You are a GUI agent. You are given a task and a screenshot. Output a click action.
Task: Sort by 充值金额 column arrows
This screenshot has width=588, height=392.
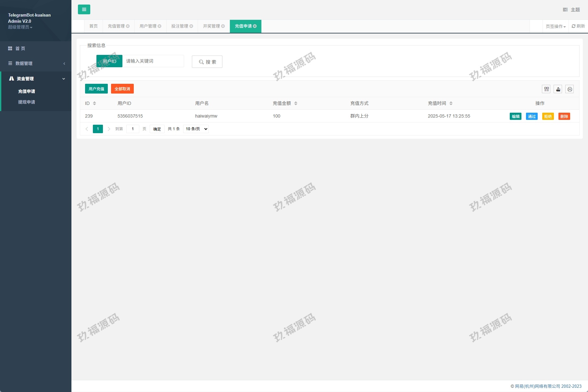pyautogui.click(x=296, y=103)
